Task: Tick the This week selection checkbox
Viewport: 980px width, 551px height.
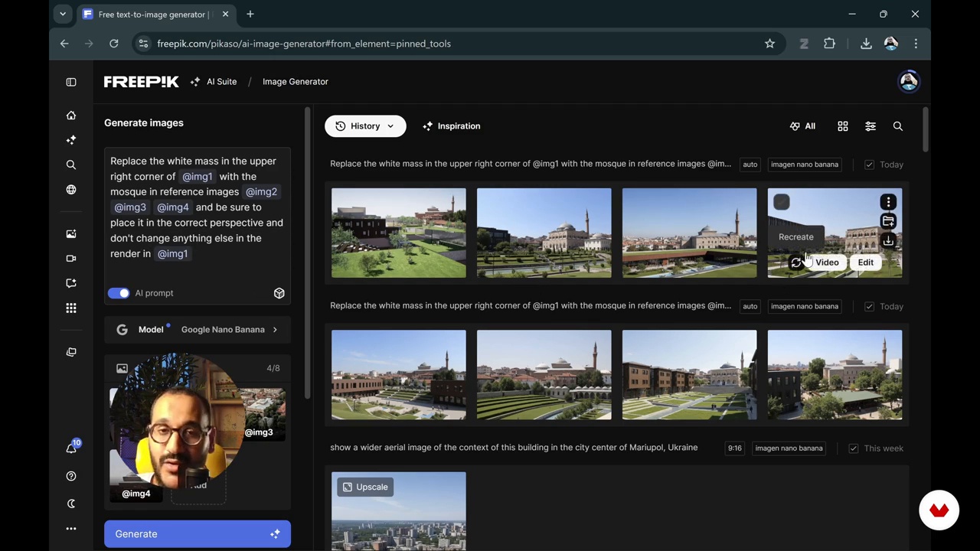Action: (853, 448)
